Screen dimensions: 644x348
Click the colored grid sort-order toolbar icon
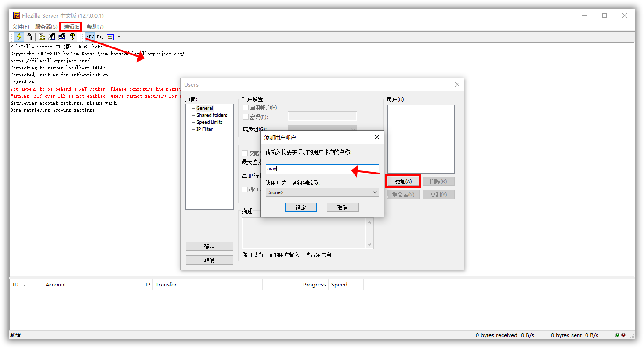click(110, 37)
